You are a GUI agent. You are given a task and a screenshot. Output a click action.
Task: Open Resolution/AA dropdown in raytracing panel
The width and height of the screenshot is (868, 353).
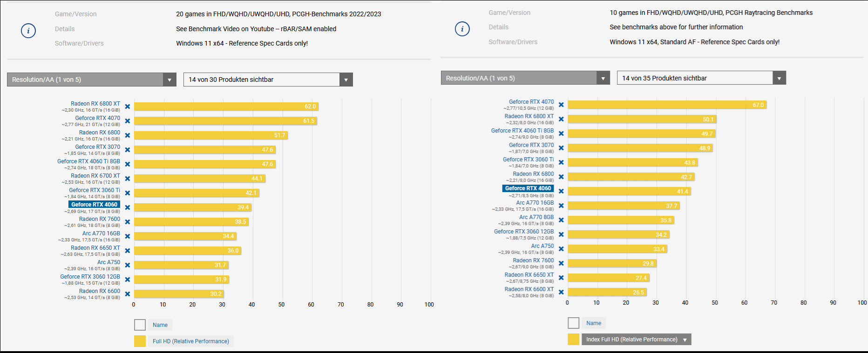[525, 78]
